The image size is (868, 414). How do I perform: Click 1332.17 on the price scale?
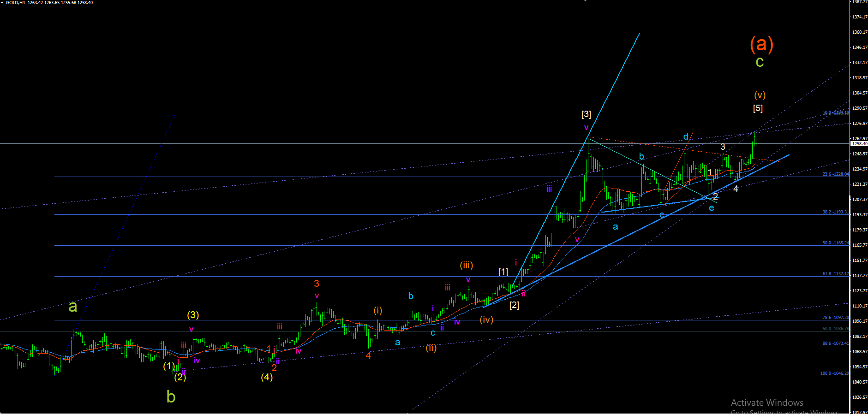[x=859, y=63]
